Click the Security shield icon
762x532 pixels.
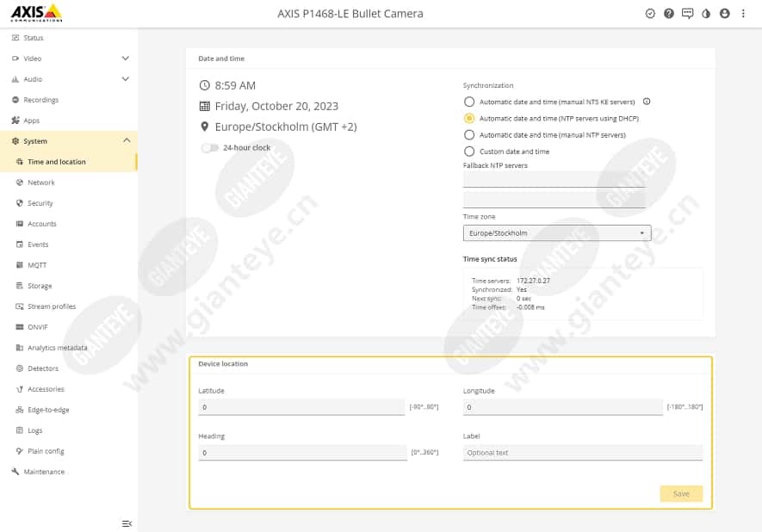click(20, 203)
